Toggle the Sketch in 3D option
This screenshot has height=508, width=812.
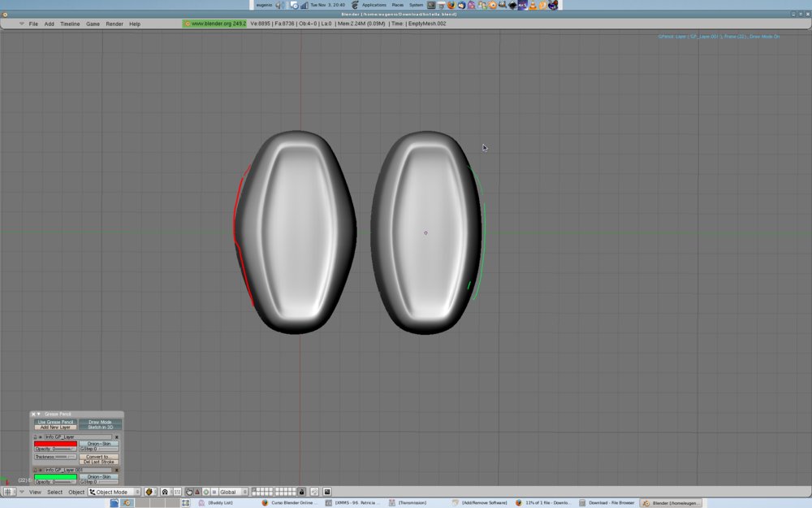[x=101, y=428]
